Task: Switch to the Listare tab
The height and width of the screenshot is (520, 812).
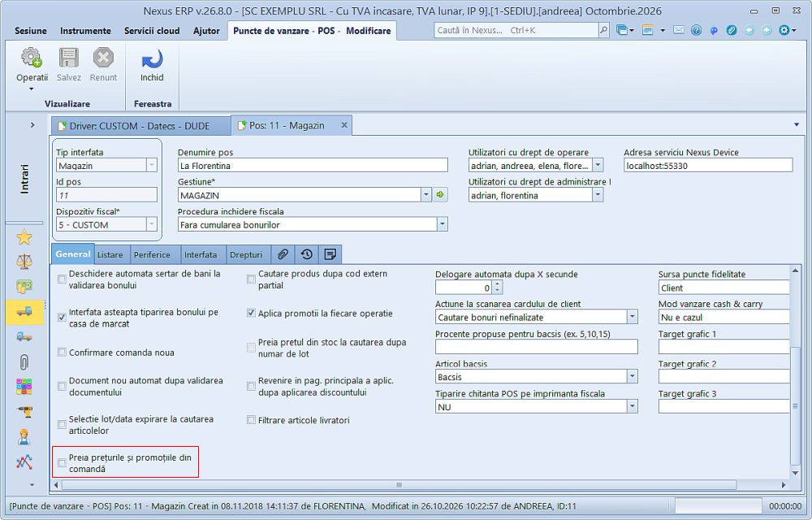Action: (x=110, y=254)
